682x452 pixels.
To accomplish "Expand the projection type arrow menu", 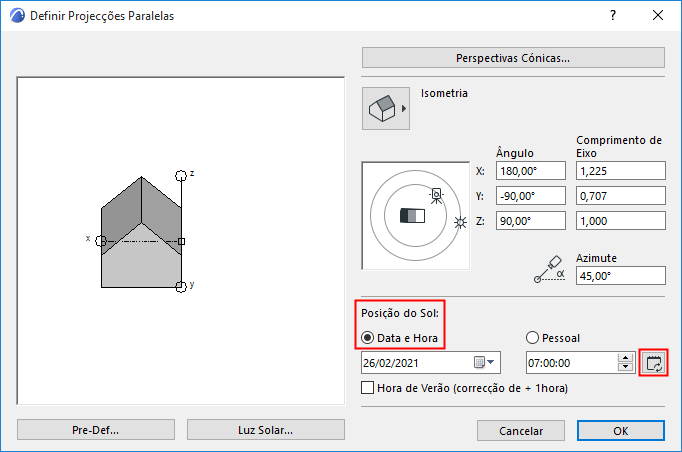I will point(404,108).
